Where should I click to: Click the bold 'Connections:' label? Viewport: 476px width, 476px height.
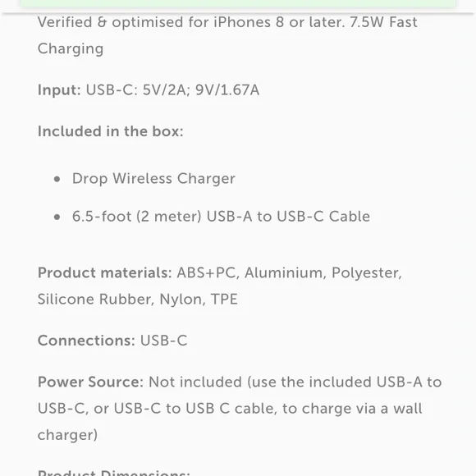(x=86, y=341)
